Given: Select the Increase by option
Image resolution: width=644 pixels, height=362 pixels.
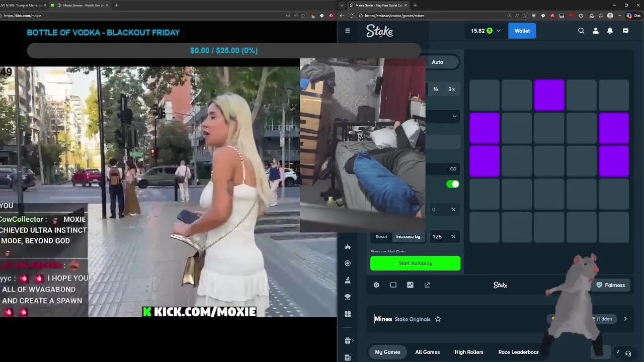Looking at the screenshot, I should pos(409,237).
